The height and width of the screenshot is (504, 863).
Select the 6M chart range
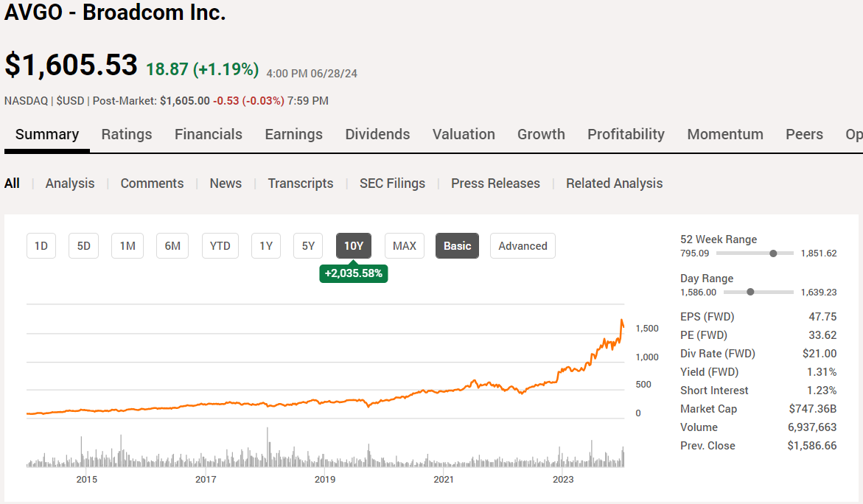point(172,246)
